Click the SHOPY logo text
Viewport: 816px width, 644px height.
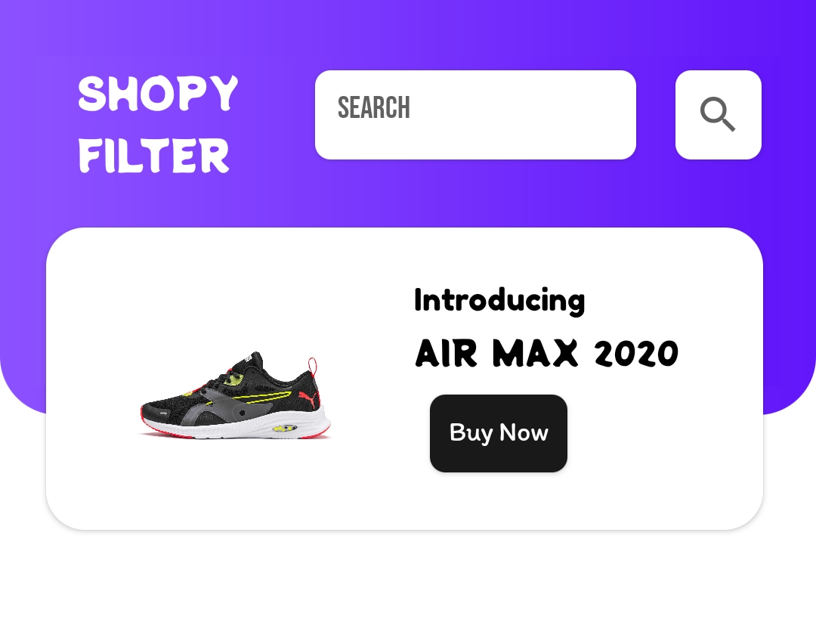pos(158,94)
